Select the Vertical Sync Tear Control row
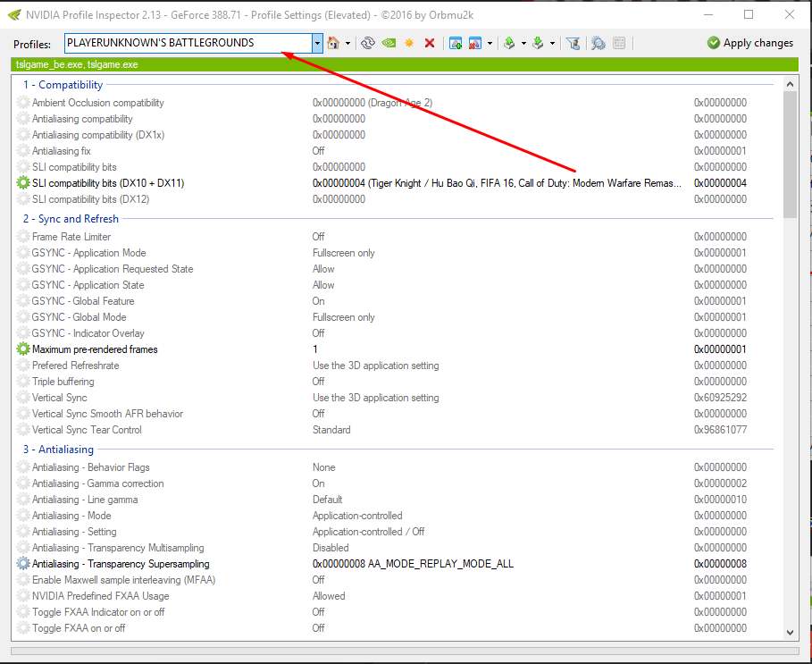The width and height of the screenshot is (812, 664). (395, 429)
